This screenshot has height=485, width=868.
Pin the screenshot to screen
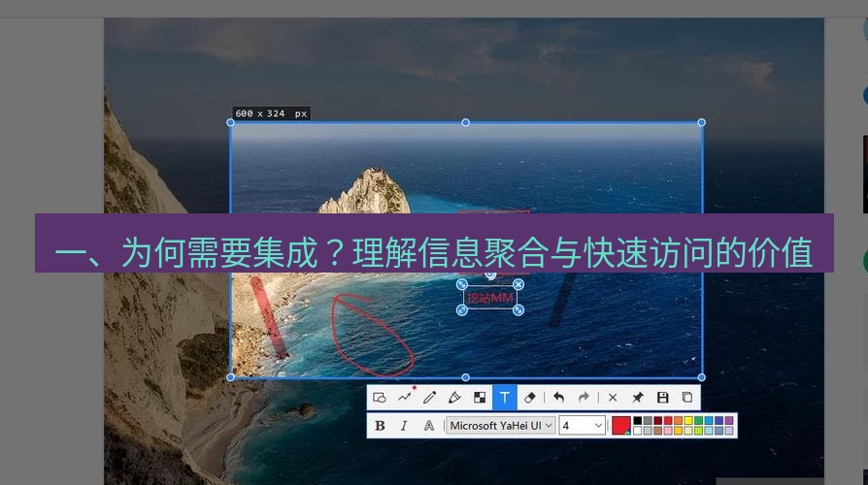(x=638, y=398)
